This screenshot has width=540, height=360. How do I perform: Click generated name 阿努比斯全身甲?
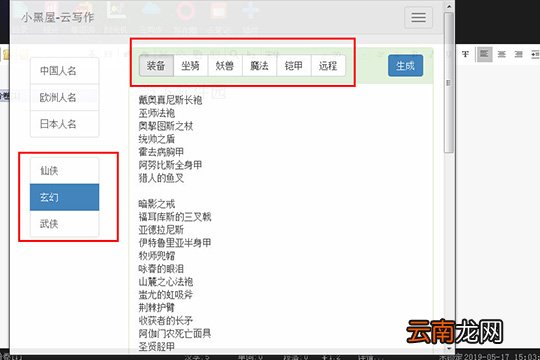coord(170,165)
